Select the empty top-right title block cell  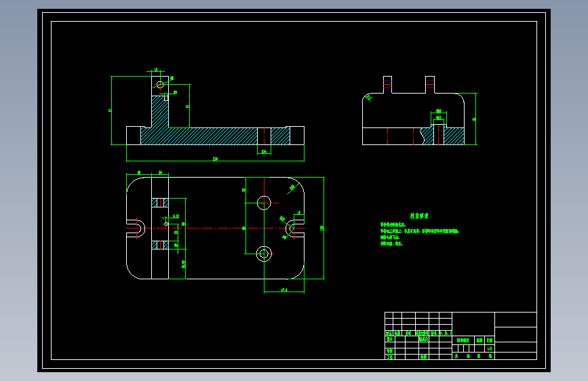515,319
